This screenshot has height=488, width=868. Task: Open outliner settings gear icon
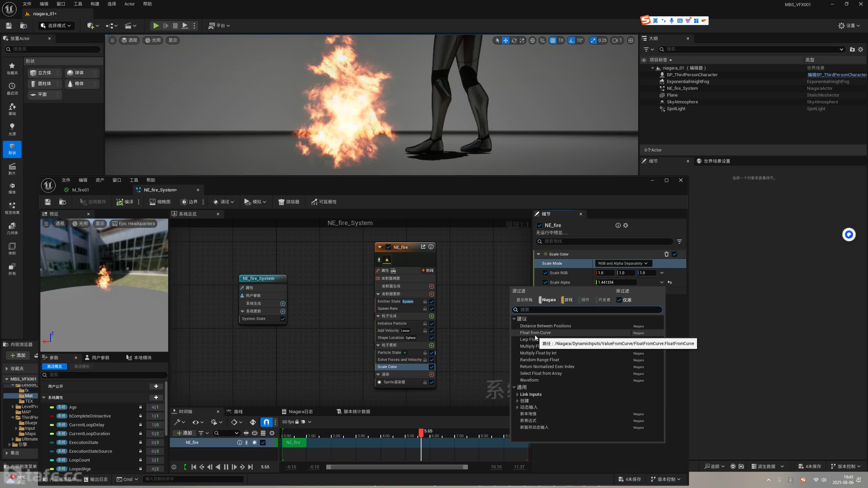861,49
